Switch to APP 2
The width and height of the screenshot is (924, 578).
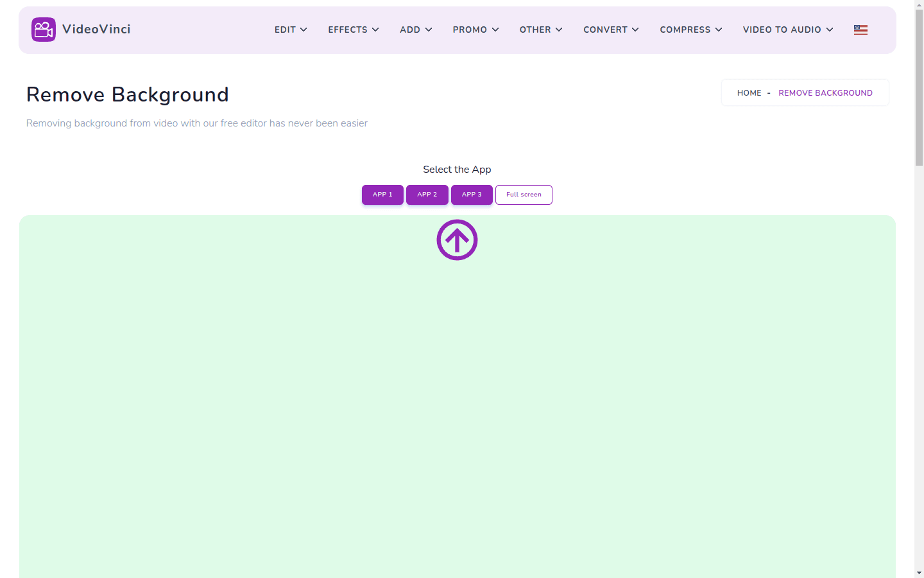point(427,194)
